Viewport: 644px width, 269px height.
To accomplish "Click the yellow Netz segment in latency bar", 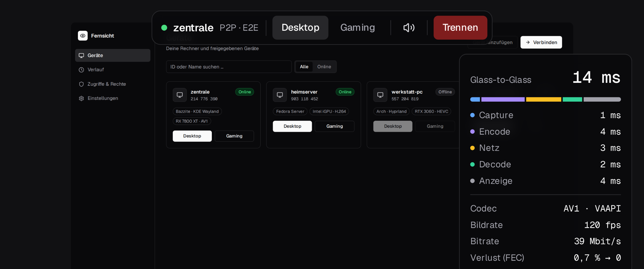I will (544, 99).
